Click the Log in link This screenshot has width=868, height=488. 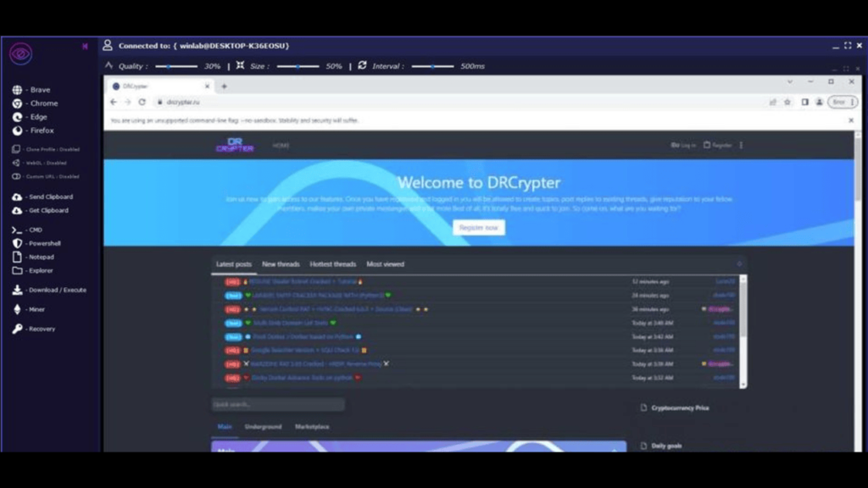684,146
